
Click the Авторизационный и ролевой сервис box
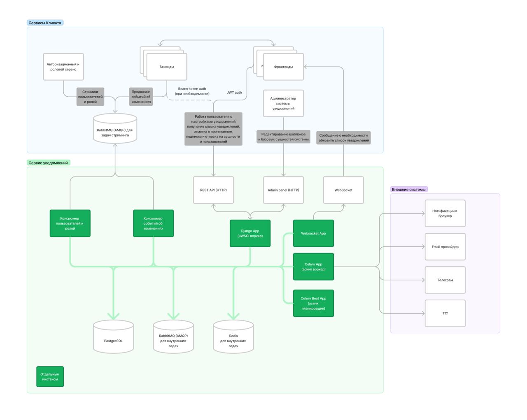[63, 67]
